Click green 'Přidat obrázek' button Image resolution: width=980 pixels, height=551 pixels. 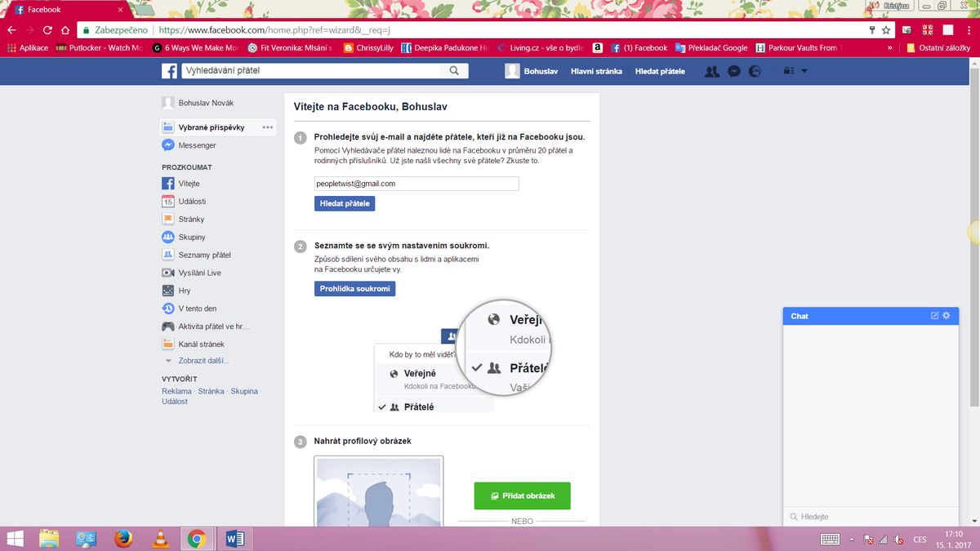pos(522,496)
